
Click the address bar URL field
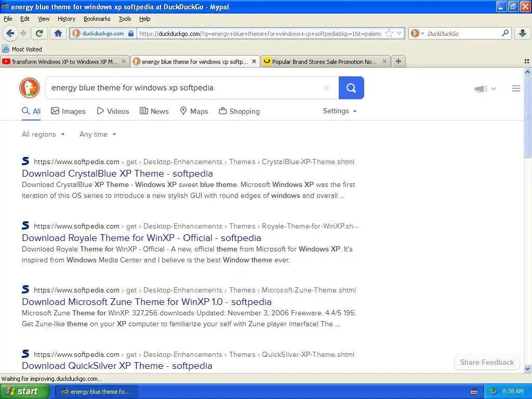pos(260,33)
